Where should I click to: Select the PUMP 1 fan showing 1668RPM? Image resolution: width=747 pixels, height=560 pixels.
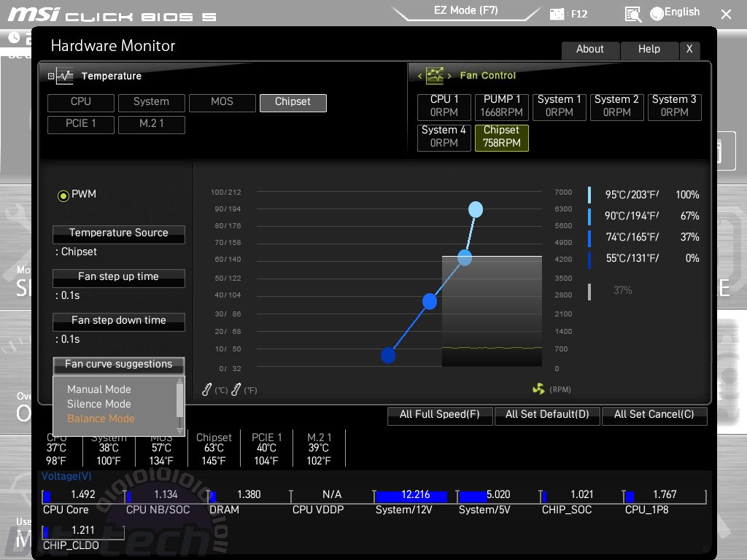(502, 106)
